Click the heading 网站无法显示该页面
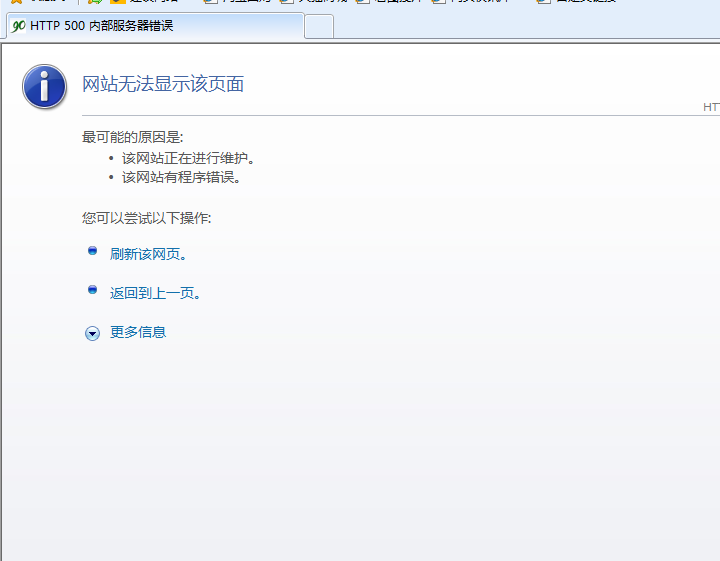The height and width of the screenshot is (561, 720). click(x=163, y=84)
